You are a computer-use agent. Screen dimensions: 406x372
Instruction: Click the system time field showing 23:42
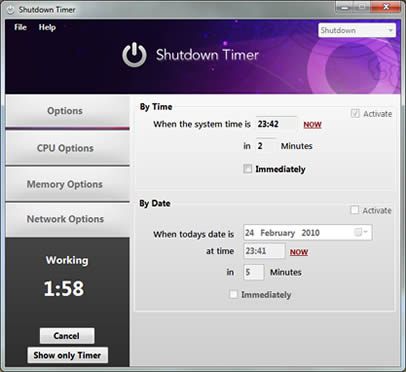click(276, 124)
